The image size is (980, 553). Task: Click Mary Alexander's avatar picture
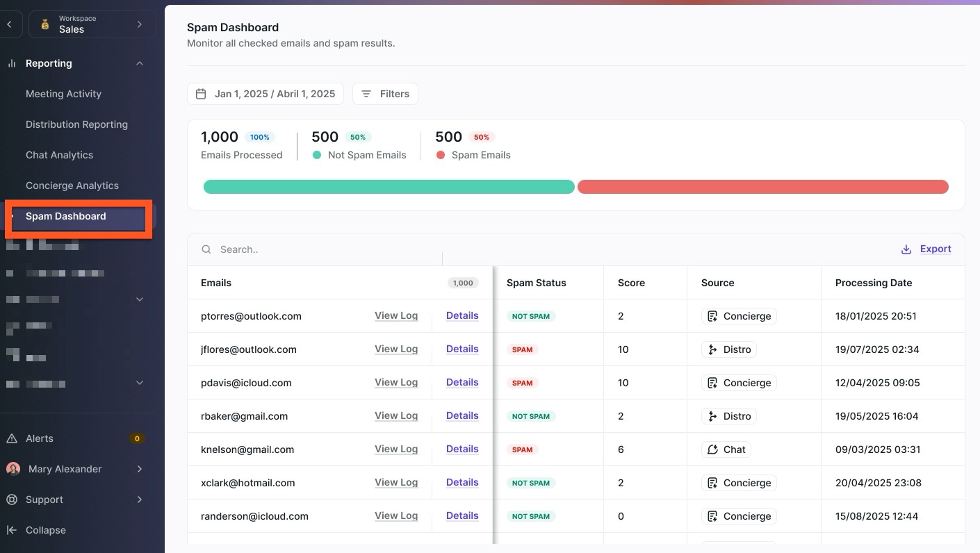click(x=13, y=469)
